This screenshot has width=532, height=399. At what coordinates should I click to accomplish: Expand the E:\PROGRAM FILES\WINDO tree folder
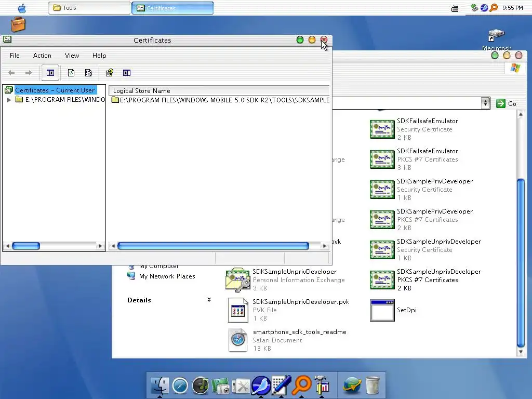pos(9,99)
